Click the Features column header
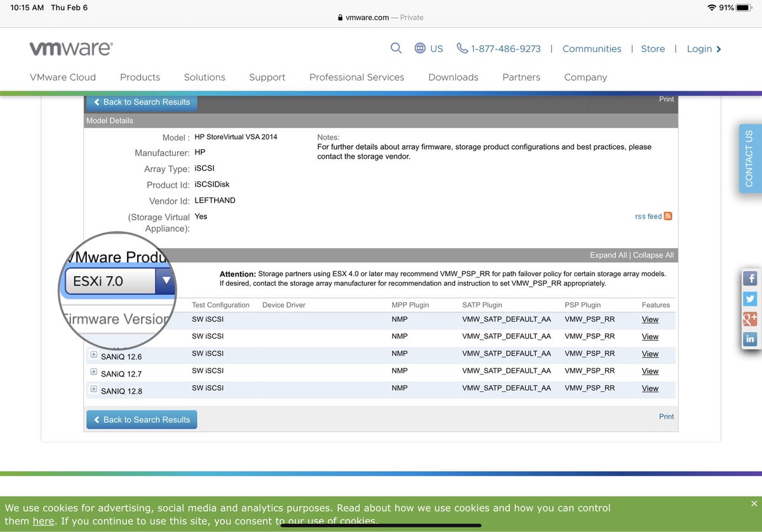Viewport: 762px width, 532px height. pos(656,305)
